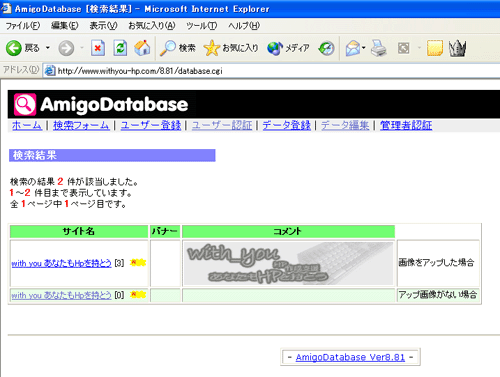Open the ヘルプ(H) menu

coord(244,26)
